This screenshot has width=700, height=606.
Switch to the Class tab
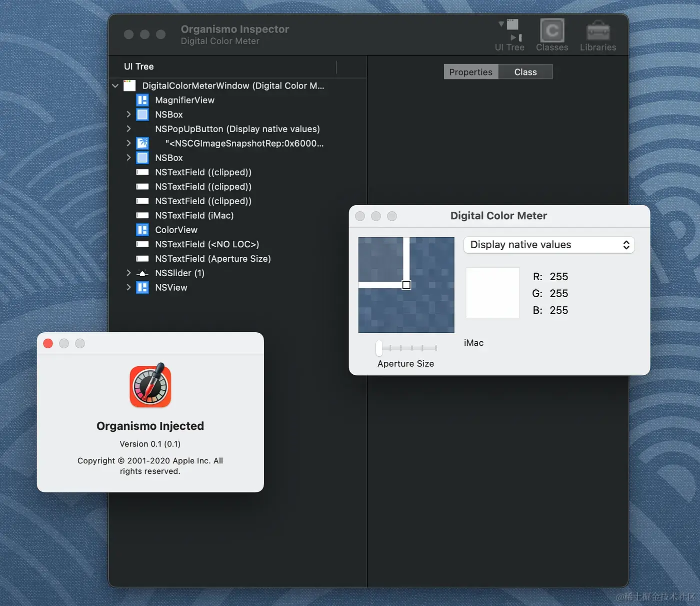(525, 72)
